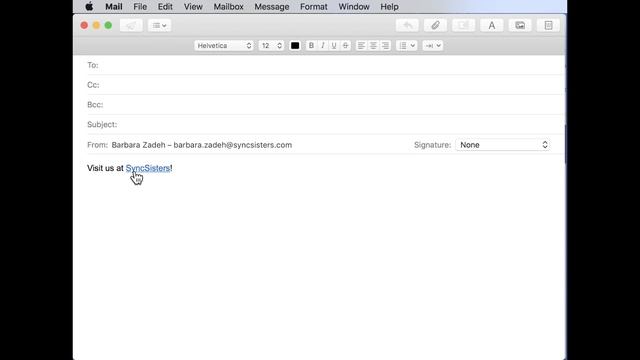Viewport: 640px width, 360px height.
Task: Close the compose window with red button
Action: [x=84, y=25]
